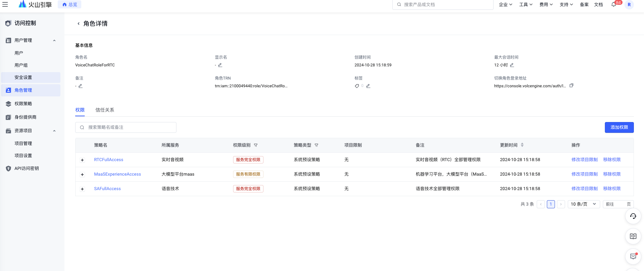This screenshot has width=644, height=271.
Task: Sort by 更新时间 column
Action: coord(522,145)
